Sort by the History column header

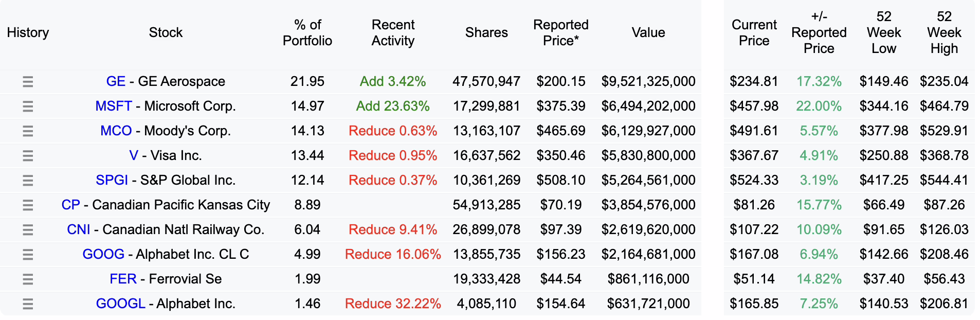[x=28, y=32]
